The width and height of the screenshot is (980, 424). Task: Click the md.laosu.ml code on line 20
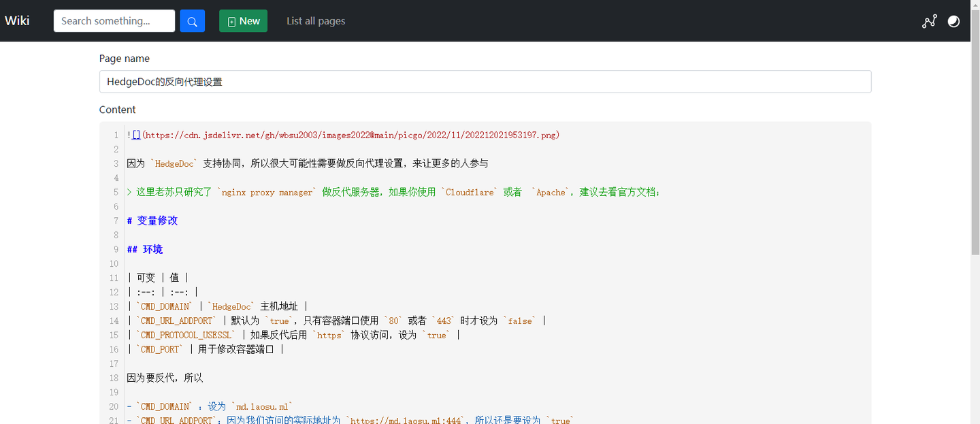click(x=262, y=406)
